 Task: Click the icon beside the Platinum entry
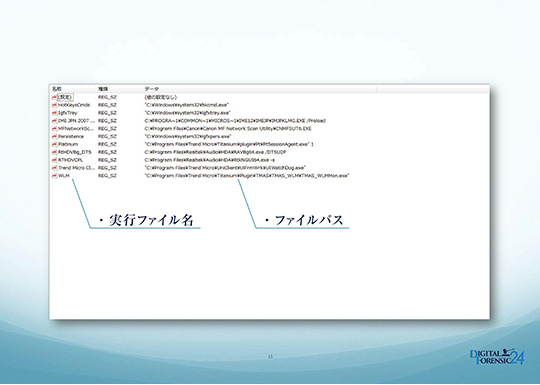[54, 144]
